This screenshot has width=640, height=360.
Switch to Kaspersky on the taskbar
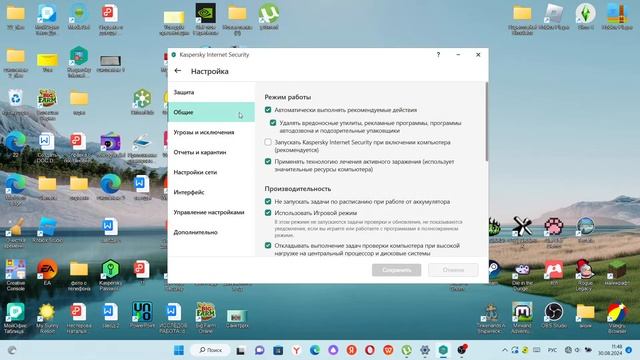[443, 350]
